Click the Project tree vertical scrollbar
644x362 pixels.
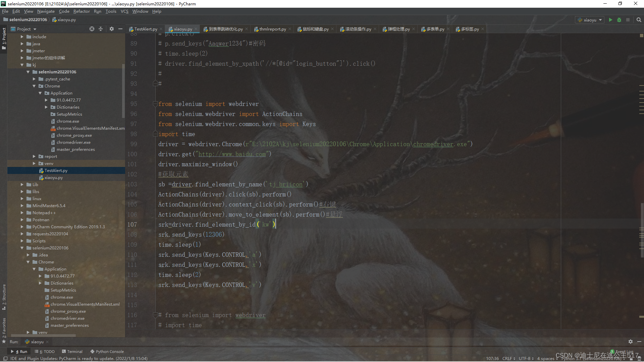tap(123, 90)
